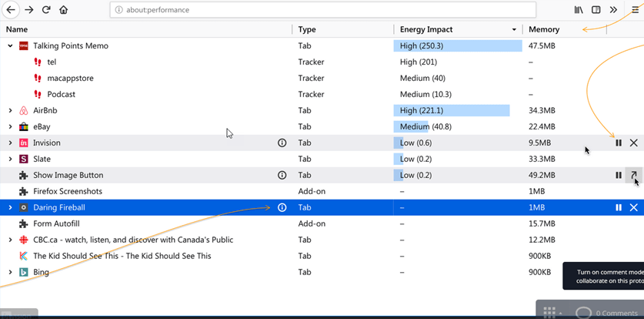Pause the Show Image Button item
The width and height of the screenshot is (644, 319).
click(619, 175)
